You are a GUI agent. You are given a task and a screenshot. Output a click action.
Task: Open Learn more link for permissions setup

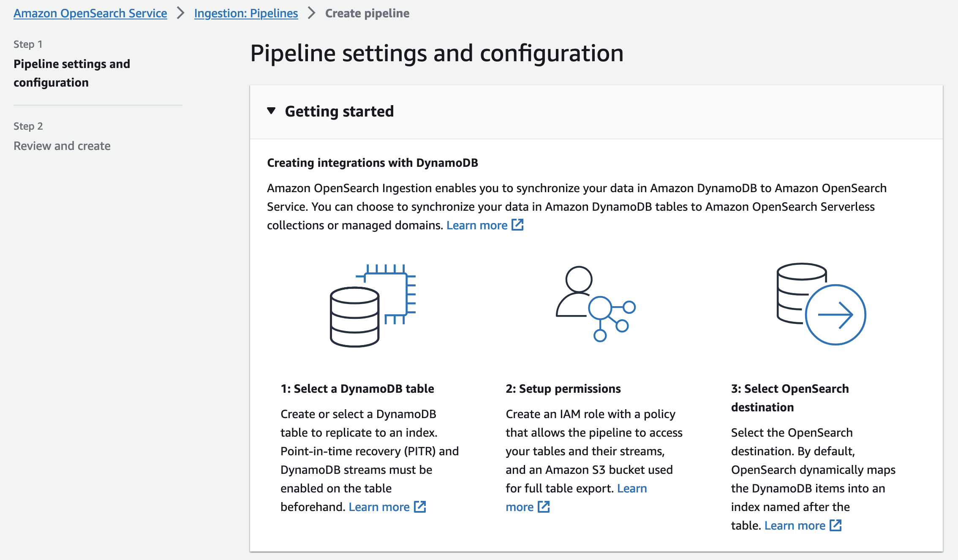pyautogui.click(x=631, y=488)
